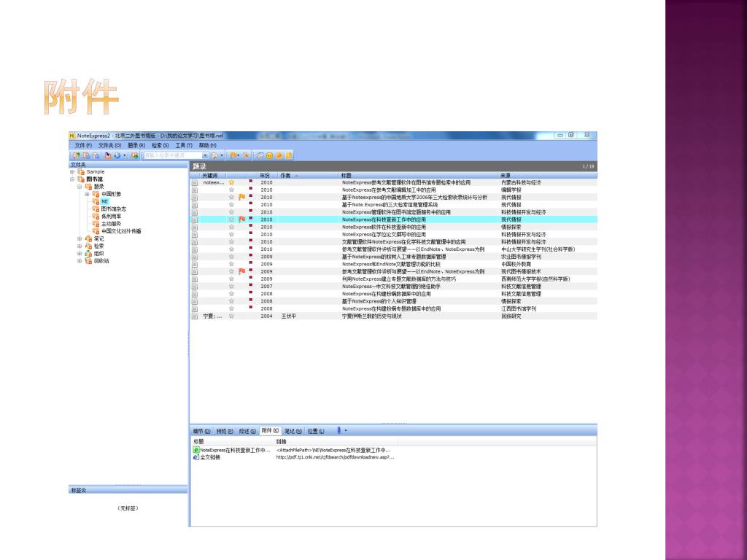This screenshot has height=560, width=747.
Task: Open the 文件 (F) menu
Action: point(83,145)
